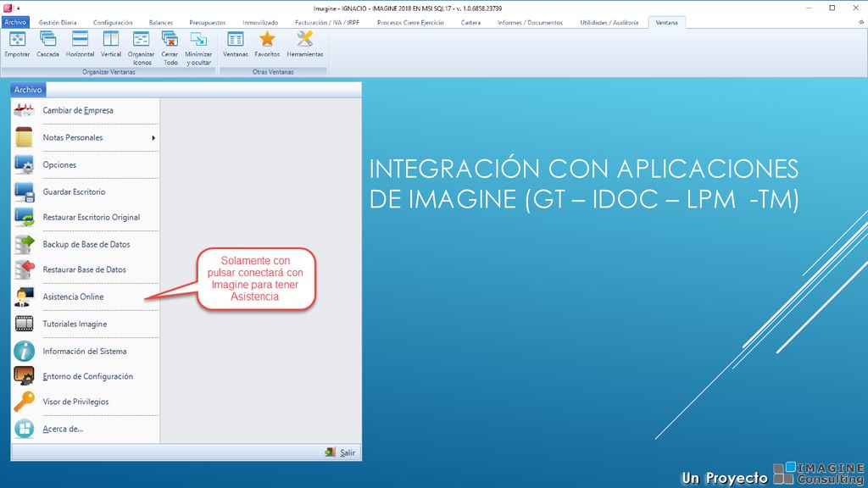
Task: Click the Opciones monitor gear icon
Action: 24,164
